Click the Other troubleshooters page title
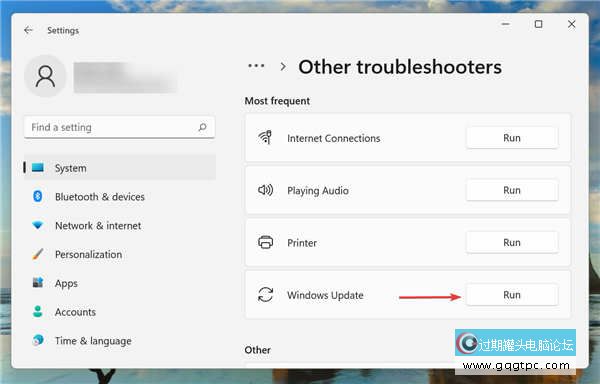600x384 pixels. [x=400, y=67]
